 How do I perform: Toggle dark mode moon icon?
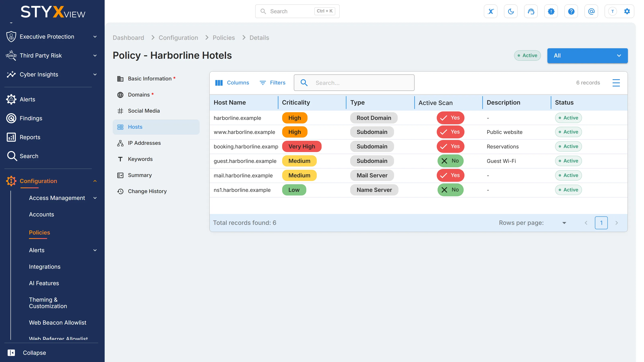511,11
